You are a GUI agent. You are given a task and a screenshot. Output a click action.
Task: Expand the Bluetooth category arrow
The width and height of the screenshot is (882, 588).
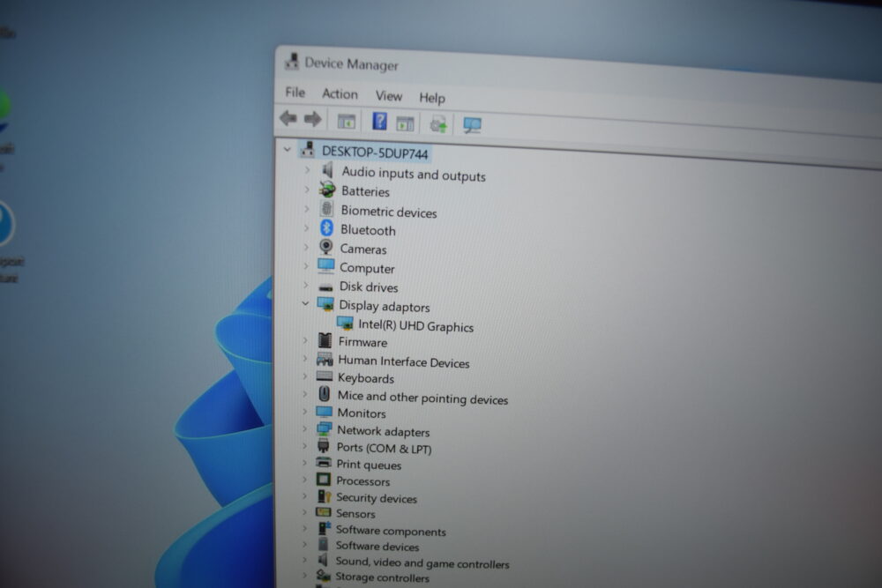coord(307,228)
